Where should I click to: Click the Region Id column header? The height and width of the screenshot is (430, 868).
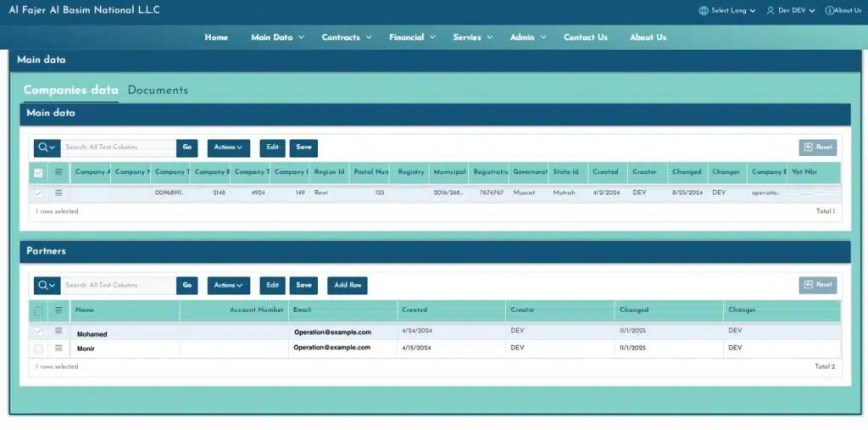(330, 172)
